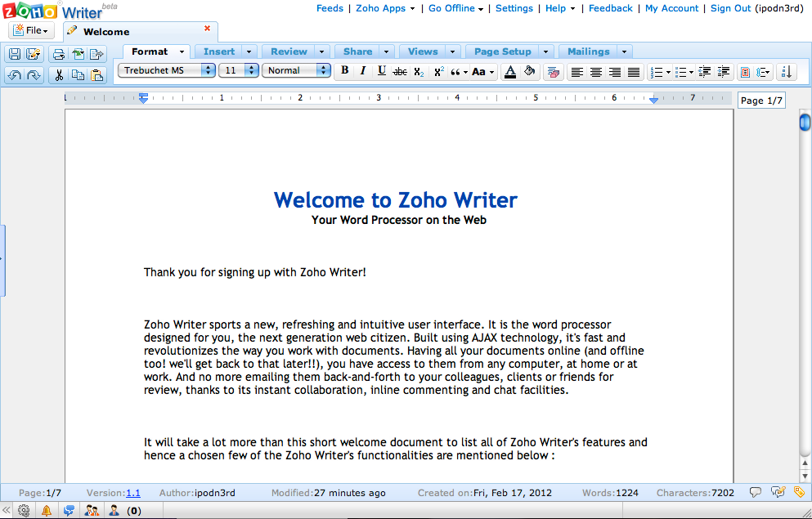Redo the last action

click(34, 75)
